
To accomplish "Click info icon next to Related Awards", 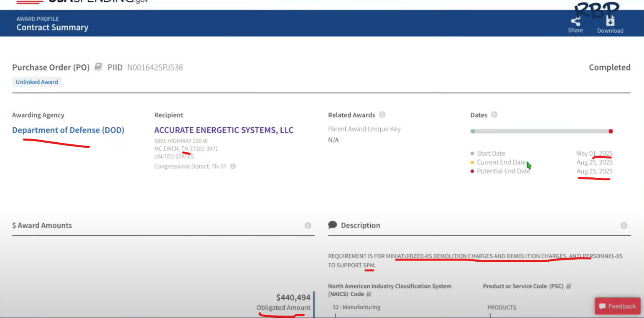I will click(x=382, y=115).
